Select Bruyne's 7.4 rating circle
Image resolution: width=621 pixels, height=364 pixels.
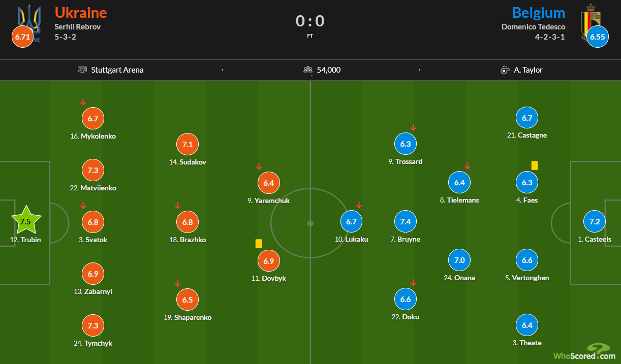[x=406, y=222]
